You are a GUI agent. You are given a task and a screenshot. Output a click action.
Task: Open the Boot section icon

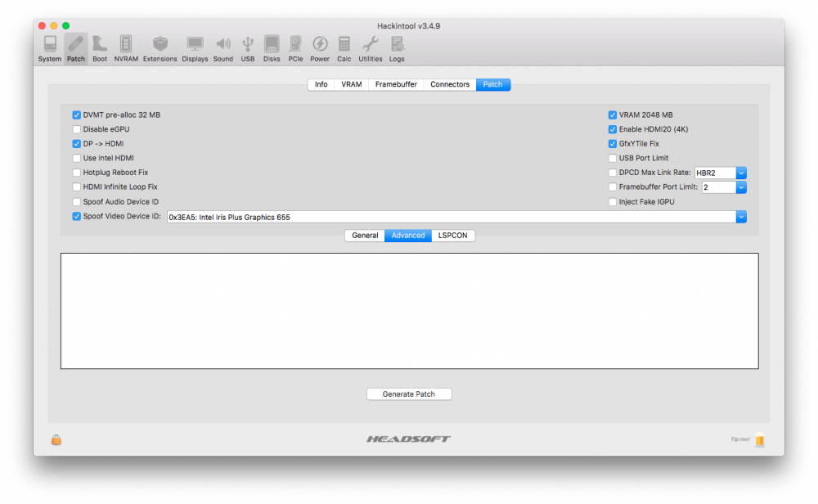pyautogui.click(x=100, y=49)
